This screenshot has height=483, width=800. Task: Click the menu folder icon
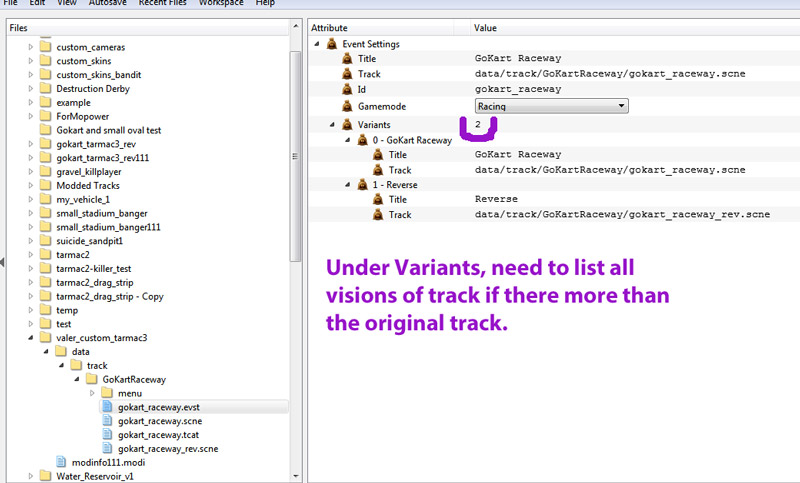pyautogui.click(x=107, y=393)
